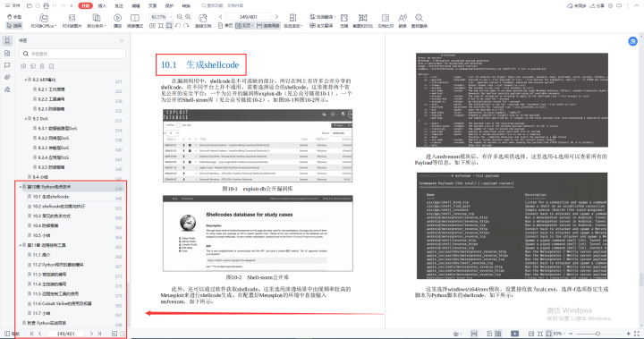Switch to the 页面 tab
This screenshot has height=339, width=644.
pos(152,5)
